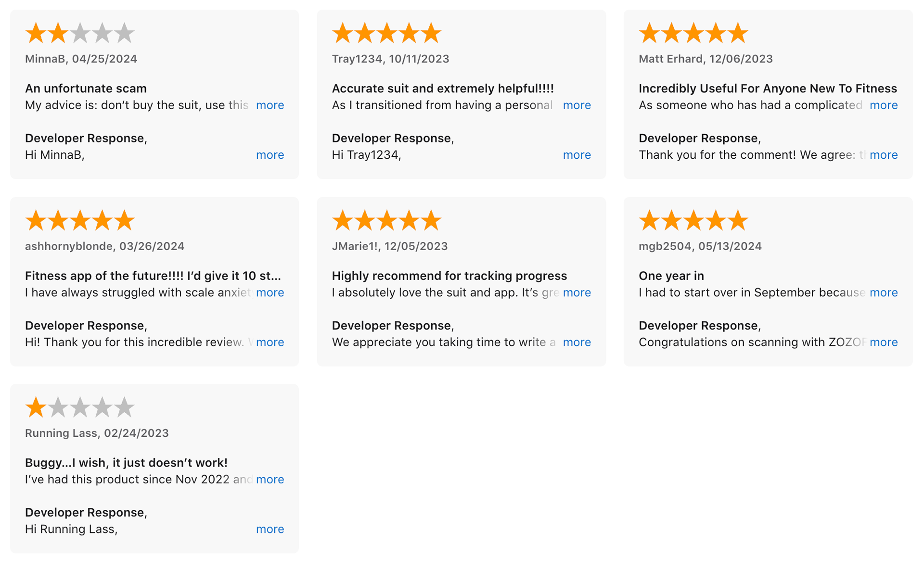Image resolution: width=924 pixels, height=569 pixels.
Task: Expand developer response to JMarie1!
Action: 577,342
